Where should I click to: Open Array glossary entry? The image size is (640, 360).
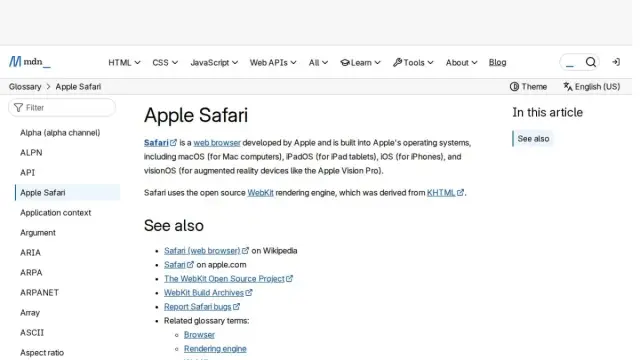tap(30, 313)
